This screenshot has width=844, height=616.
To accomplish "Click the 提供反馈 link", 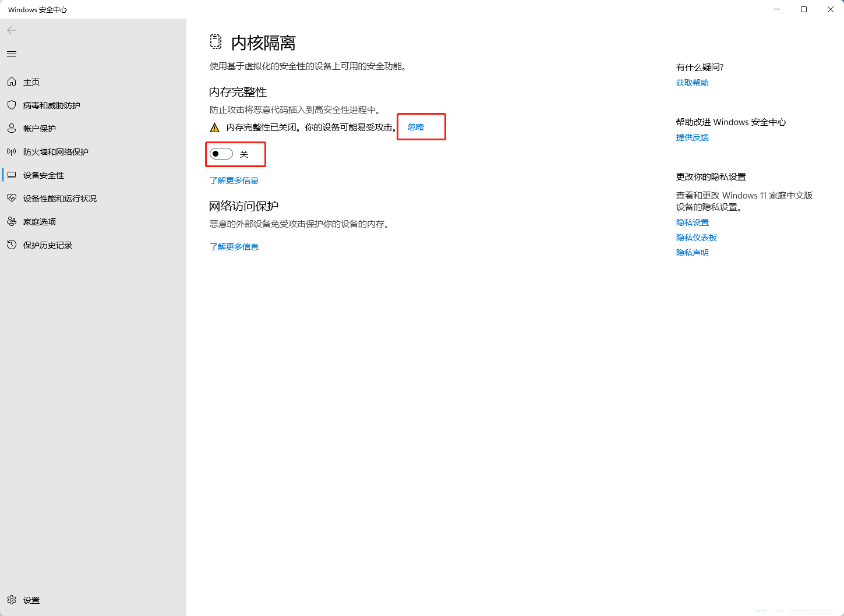I will (x=693, y=137).
